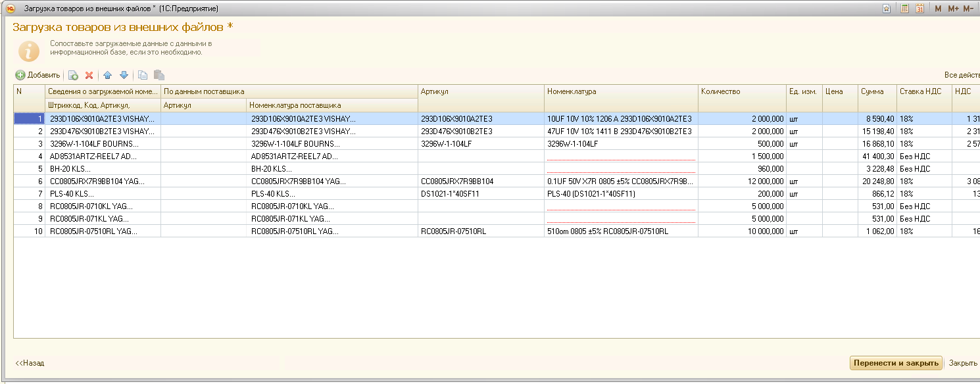Paste rows using the clipboard icon in toolbar
980x384 pixels.
(159, 76)
